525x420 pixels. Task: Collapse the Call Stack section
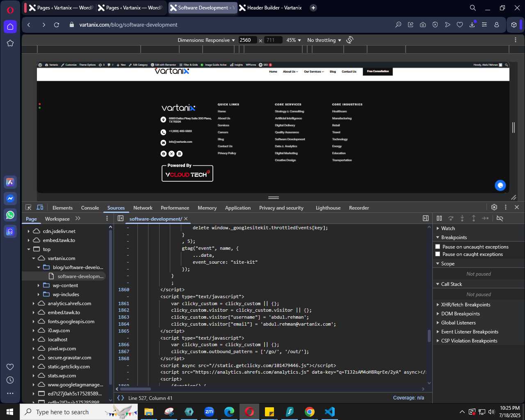click(x=438, y=284)
